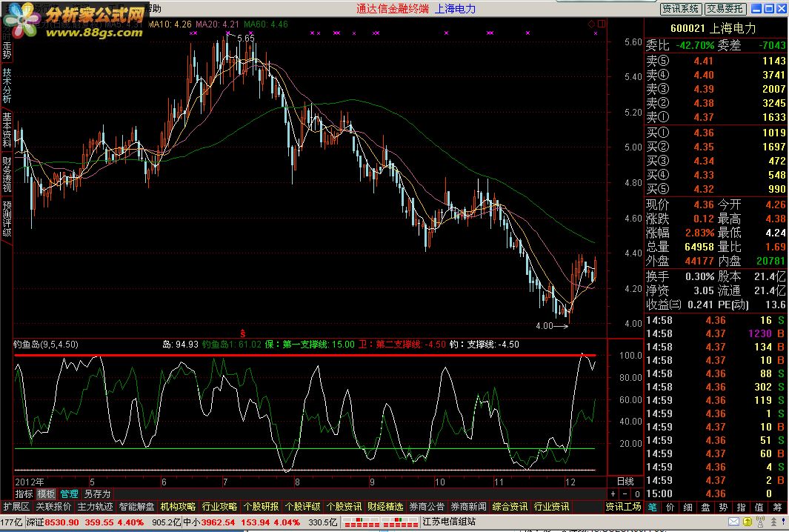This screenshot has height=532, width=789.
Task: Open the 个股资讯 tab
Action: click(x=344, y=507)
